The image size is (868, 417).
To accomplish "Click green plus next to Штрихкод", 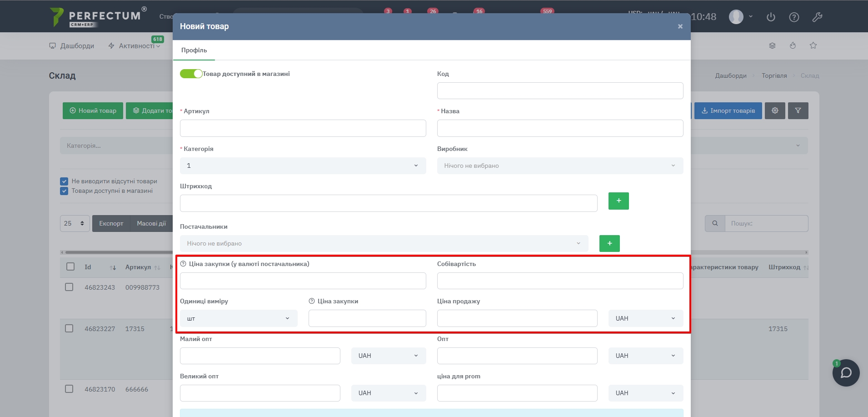I will [x=619, y=201].
